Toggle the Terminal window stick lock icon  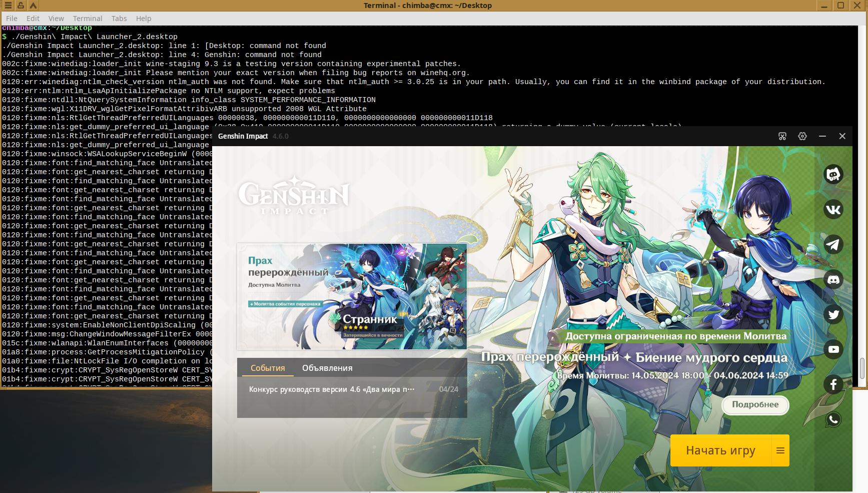[21, 6]
